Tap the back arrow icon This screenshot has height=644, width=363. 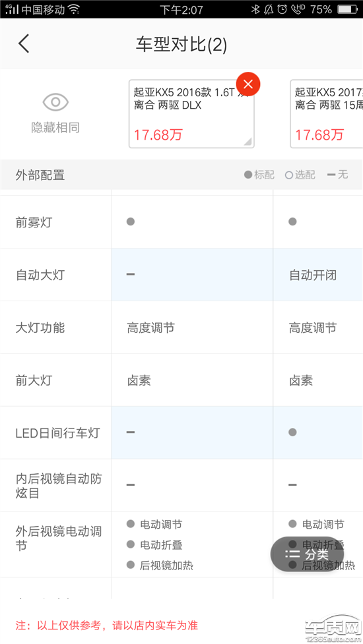click(24, 44)
